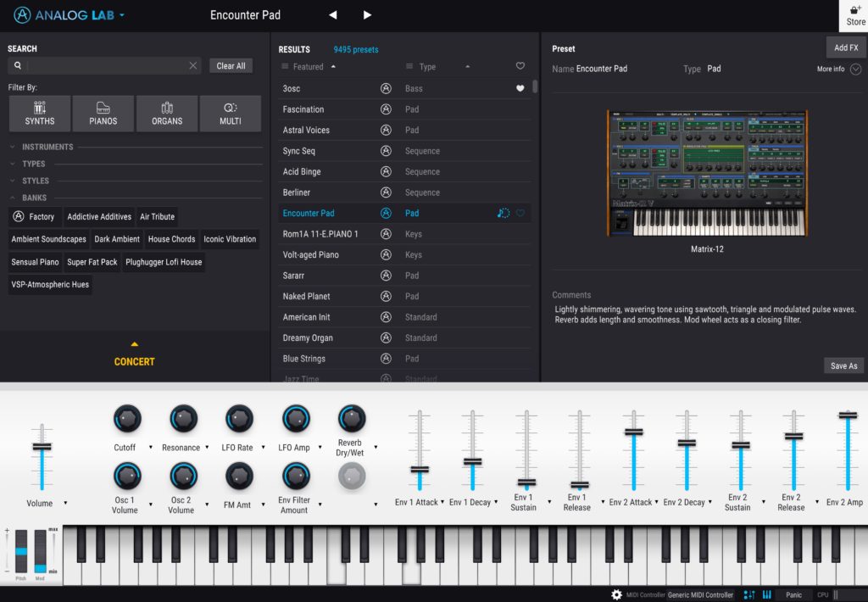Click the Clear All button
868x602 pixels.
pos(231,65)
